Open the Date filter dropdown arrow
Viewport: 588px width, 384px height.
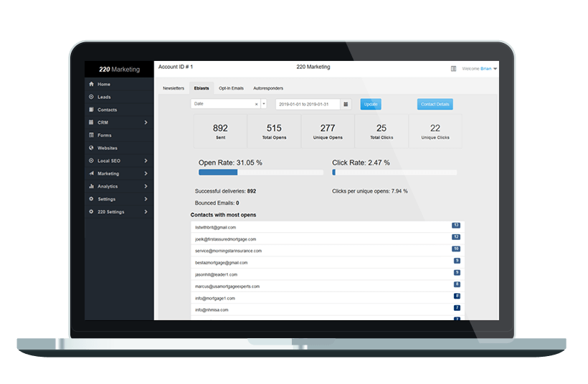pos(263,104)
